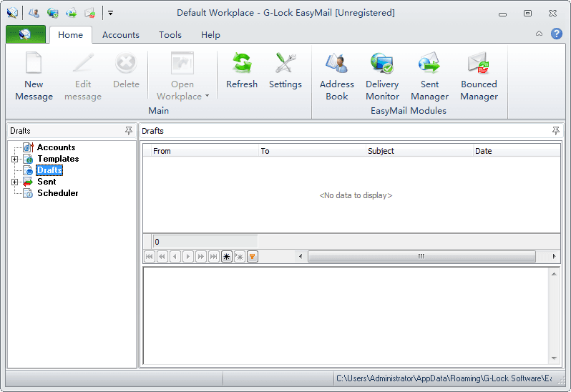The image size is (571, 392).
Task: Expand the Templates tree node
Action: tap(14, 159)
